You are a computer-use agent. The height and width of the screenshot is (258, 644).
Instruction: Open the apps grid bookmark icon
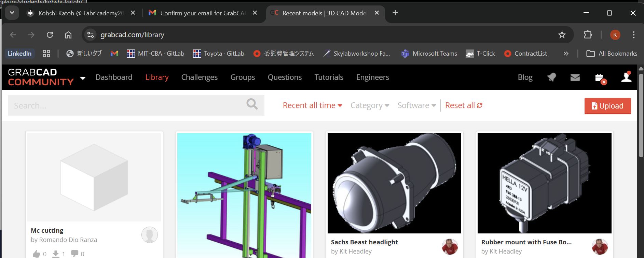pyautogui.click(x=46, y=54)
